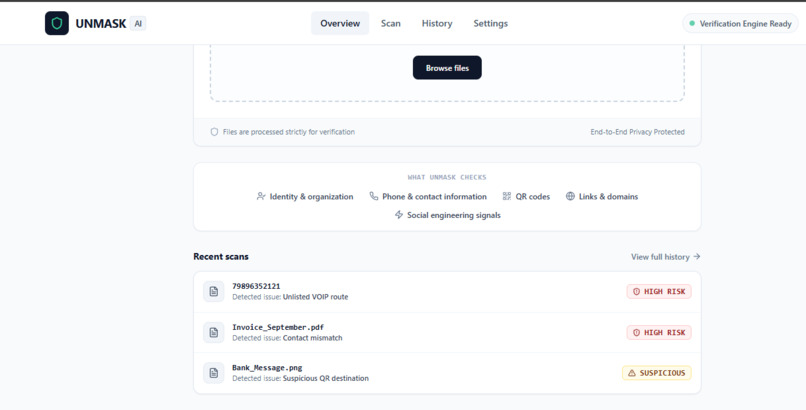Click the AI badge next to UNMASK
The height and width of the screenshot is (410, 806).
pyautogui.click(x=138, y=23)
